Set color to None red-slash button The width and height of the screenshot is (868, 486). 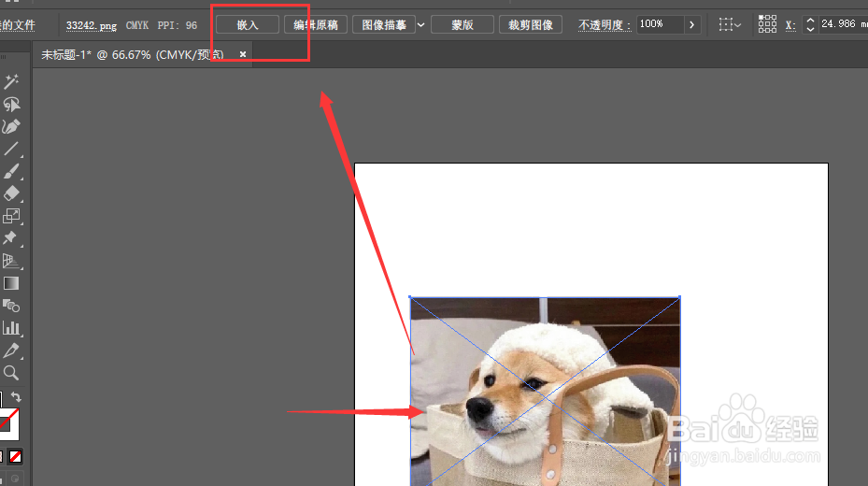click(16, 457)
